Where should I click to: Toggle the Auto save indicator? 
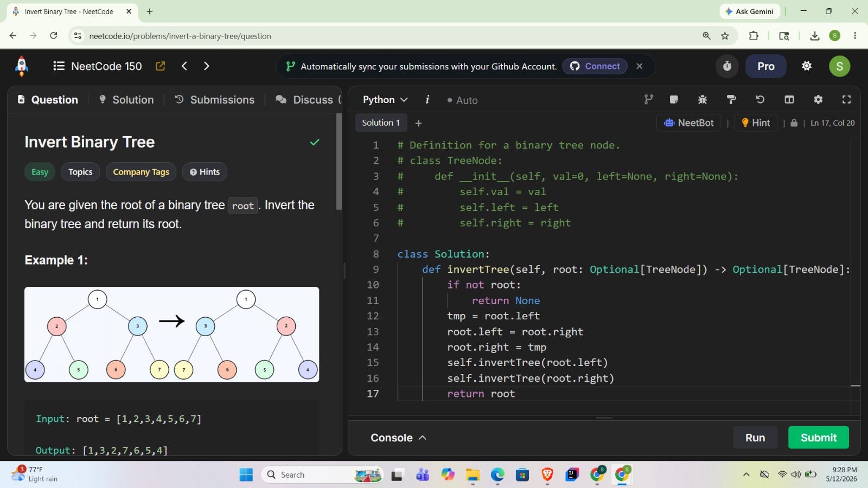click(462, 100)
